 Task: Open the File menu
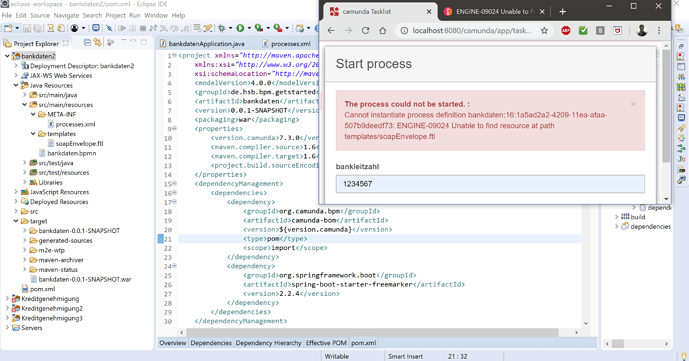coord(7,15)
